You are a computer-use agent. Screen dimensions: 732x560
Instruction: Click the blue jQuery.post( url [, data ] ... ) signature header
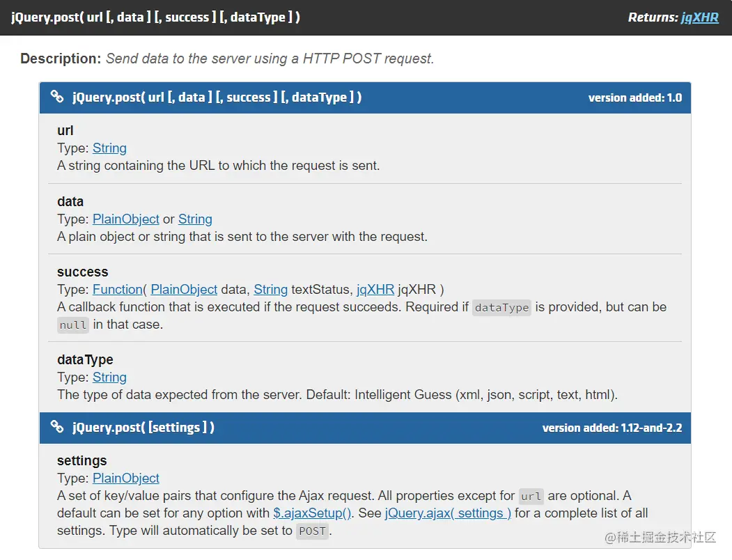click(x=217, y=97)
